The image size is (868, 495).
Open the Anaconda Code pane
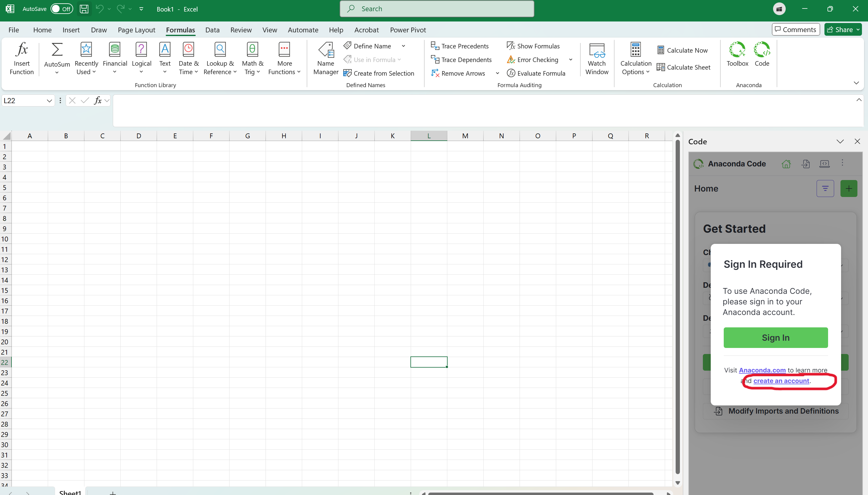(762, 54)
